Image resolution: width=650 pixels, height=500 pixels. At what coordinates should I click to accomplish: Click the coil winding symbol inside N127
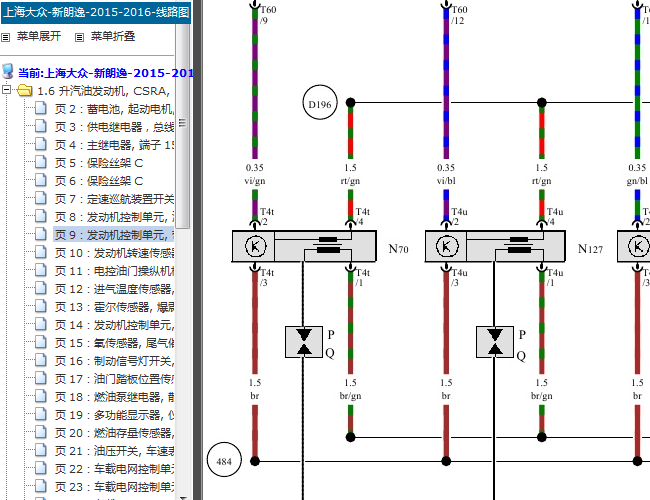click(x=519, y=245)
